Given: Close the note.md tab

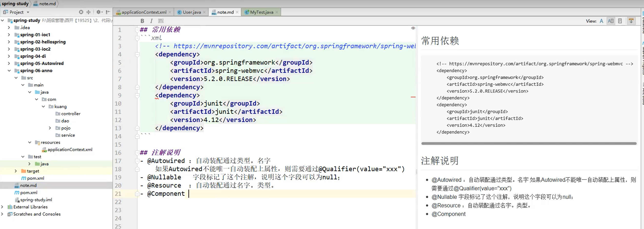Looking at the screenshot, I should pyautogui.click(x=237, y=12).
